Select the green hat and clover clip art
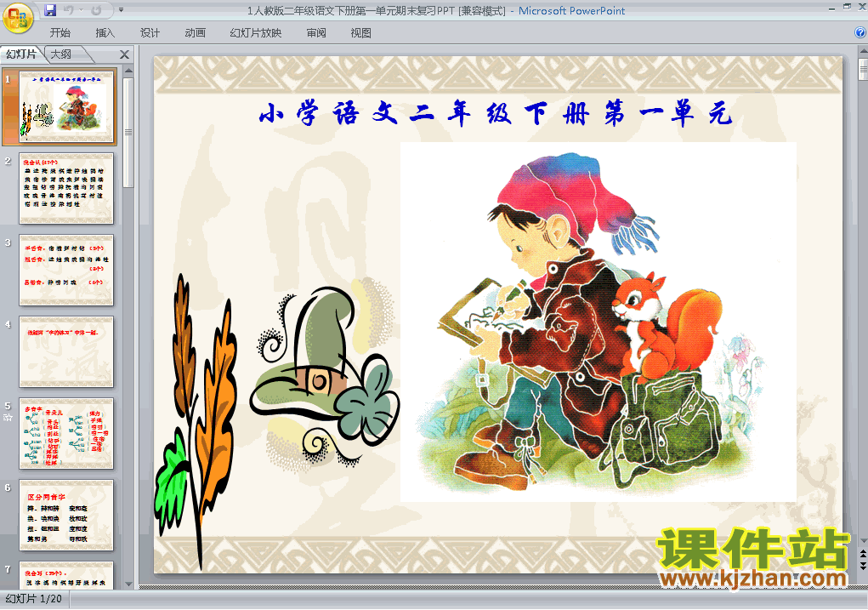Viewport: 868px width, 610px height. point(324,376)
